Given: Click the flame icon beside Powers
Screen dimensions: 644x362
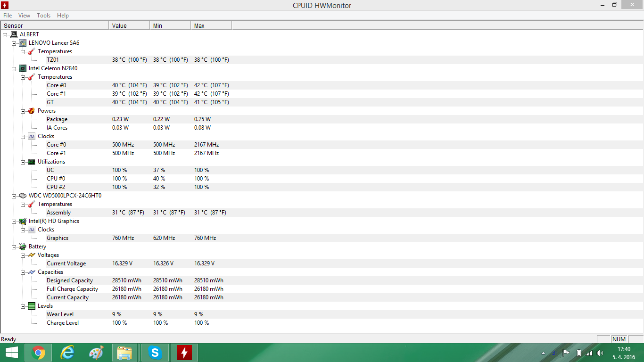Looking at the screenshot, I should coord(32,111).
